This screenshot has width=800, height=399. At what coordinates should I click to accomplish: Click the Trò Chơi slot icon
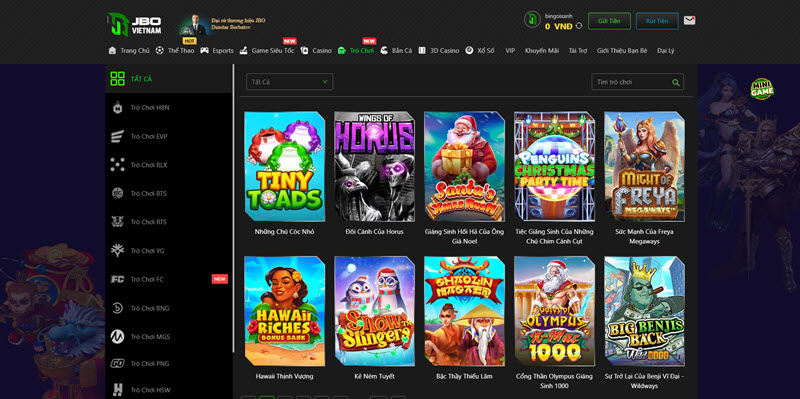342,51
